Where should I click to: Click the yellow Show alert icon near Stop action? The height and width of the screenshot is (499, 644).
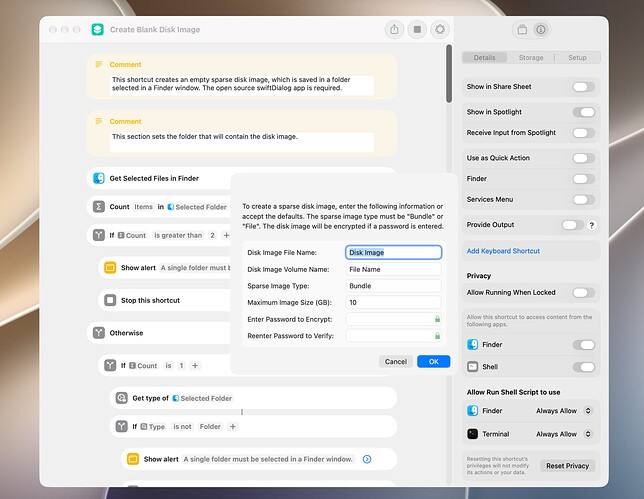(110, 268)
